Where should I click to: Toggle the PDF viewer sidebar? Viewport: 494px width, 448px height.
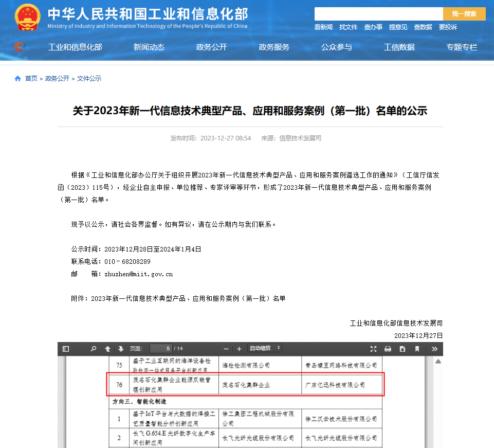coord(66,349)
